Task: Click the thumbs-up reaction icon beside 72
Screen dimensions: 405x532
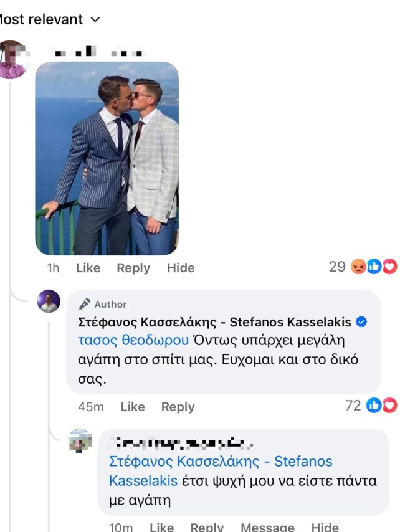Action: (x=374, y=406)
